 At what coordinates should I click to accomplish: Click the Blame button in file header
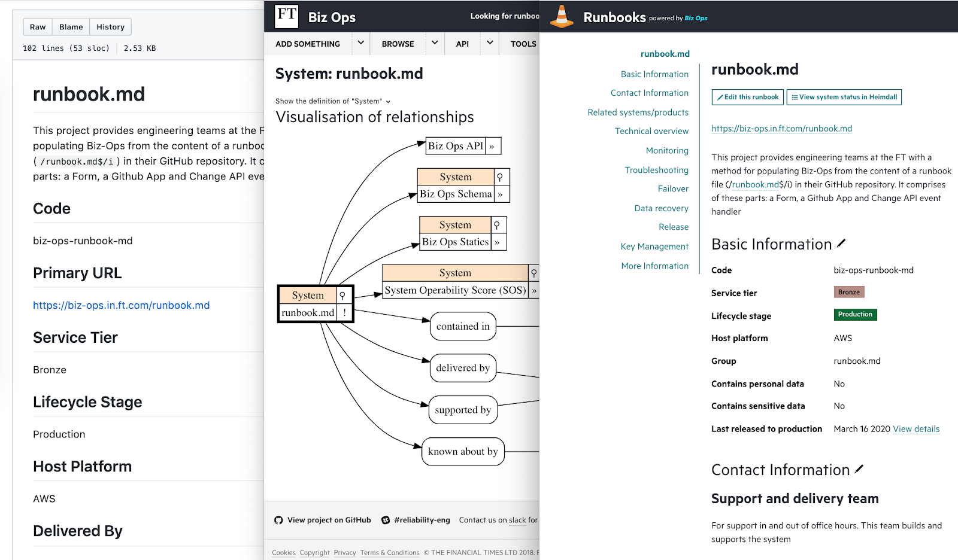tap(71, 27)
